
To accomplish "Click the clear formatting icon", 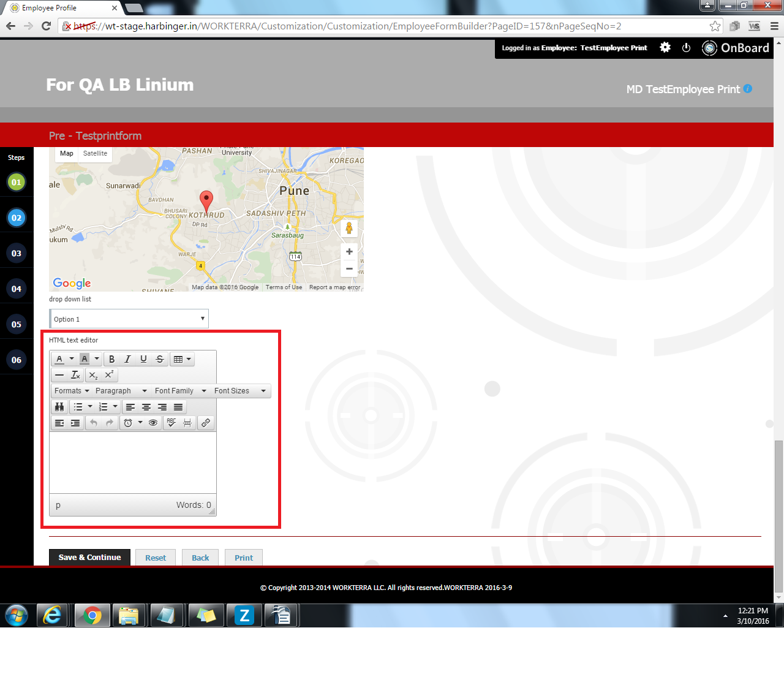I will coord(75,375).
